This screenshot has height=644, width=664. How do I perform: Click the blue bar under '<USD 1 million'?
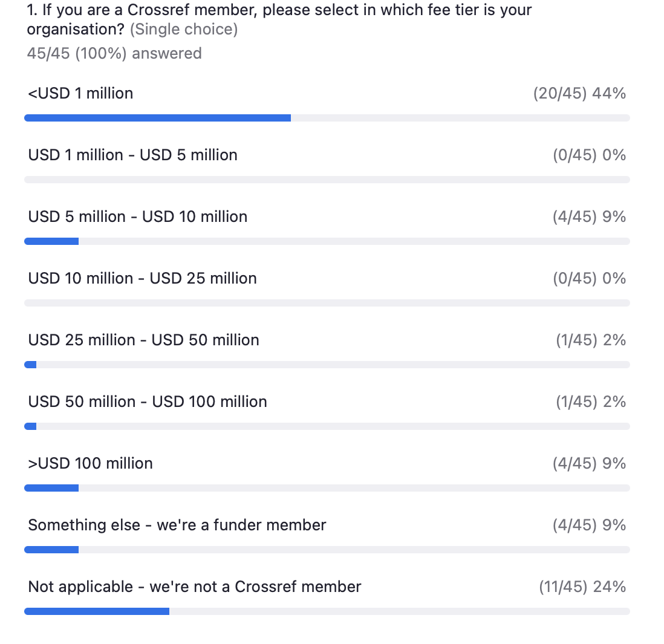pos(157,118)
